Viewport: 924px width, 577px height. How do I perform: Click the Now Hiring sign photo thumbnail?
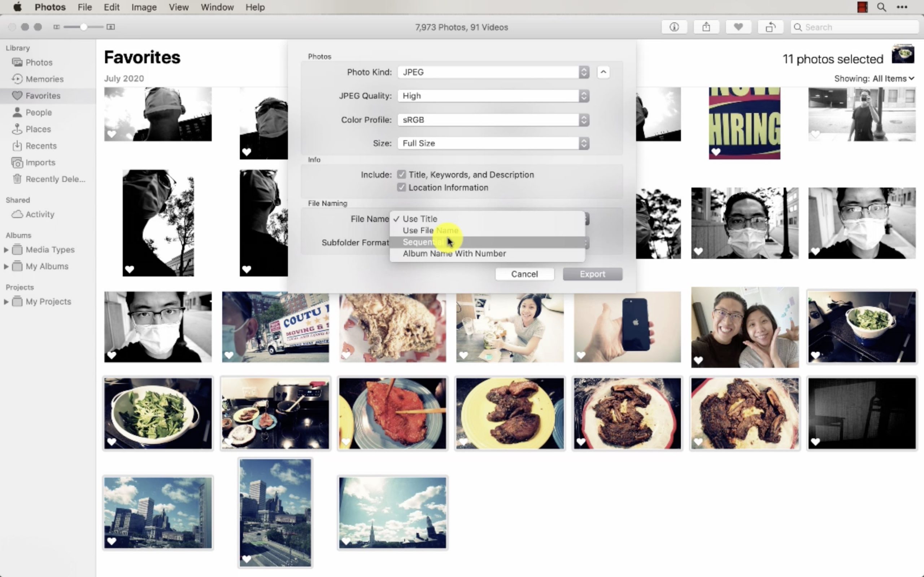[744, 123]
